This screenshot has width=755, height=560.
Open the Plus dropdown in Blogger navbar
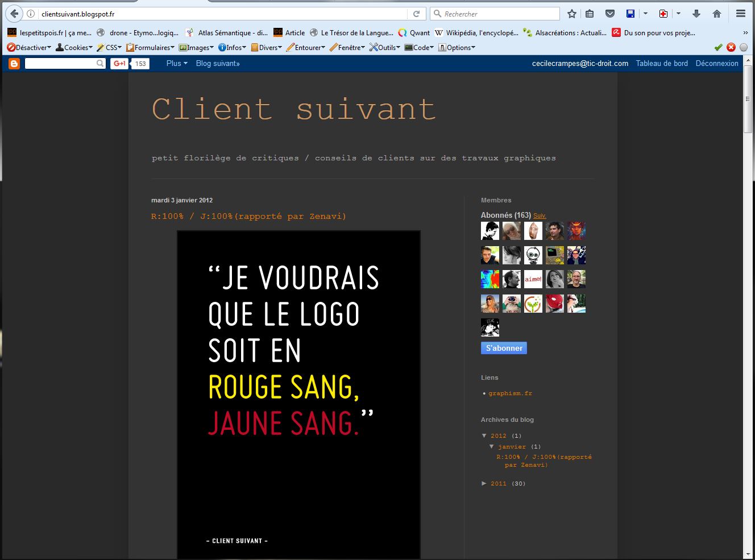tap(176, 64)
